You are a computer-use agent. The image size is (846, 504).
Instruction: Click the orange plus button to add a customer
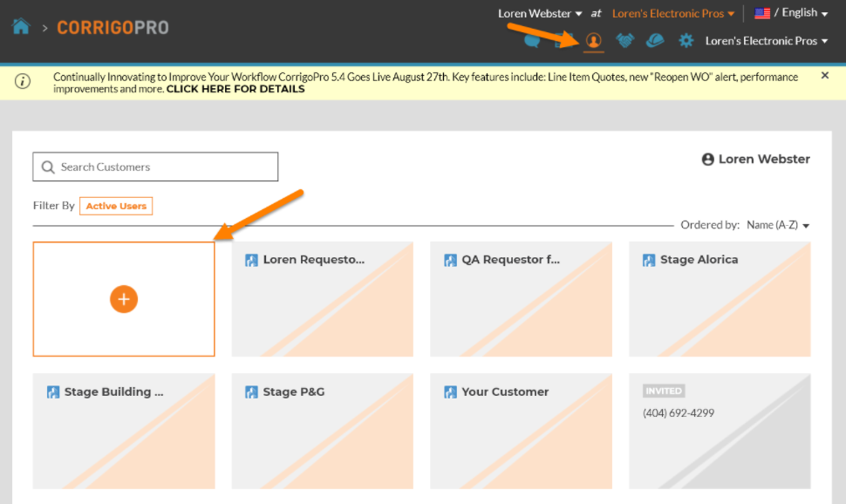pyautogui.click(x=124, y=299)
